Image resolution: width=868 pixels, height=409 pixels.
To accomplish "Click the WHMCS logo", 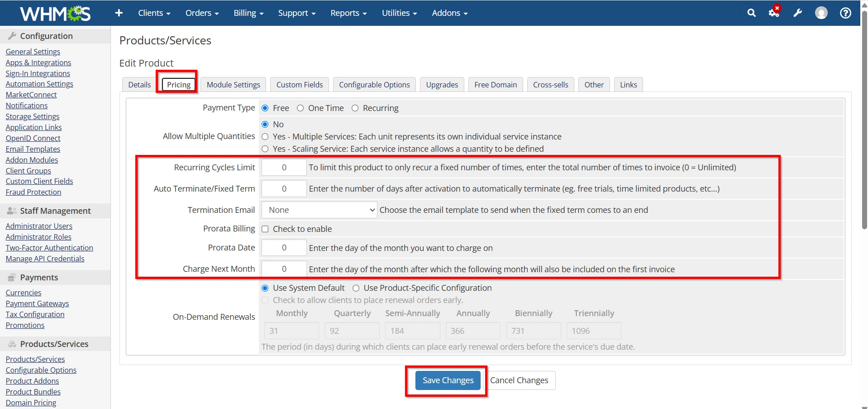I will [55, 14].
